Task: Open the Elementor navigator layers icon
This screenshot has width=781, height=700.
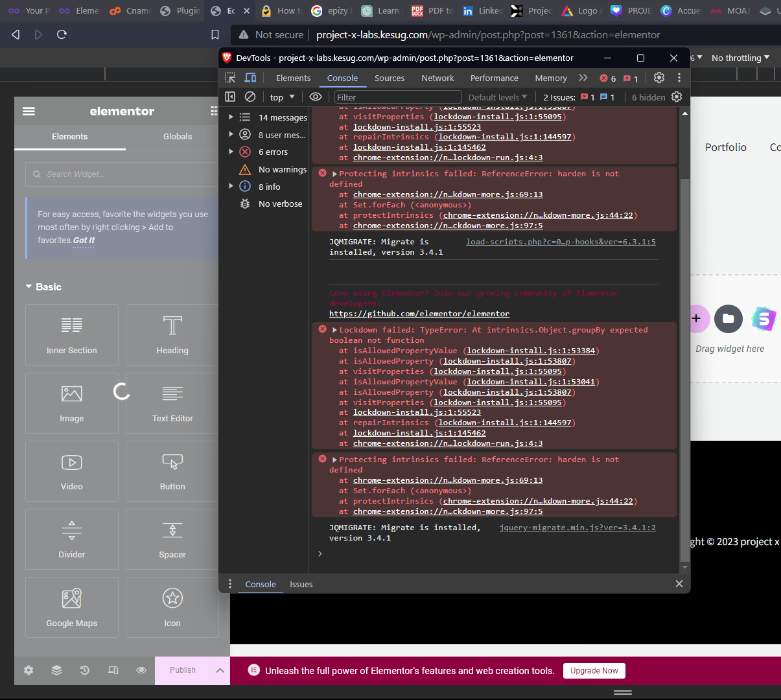Action: pos(57,670)
